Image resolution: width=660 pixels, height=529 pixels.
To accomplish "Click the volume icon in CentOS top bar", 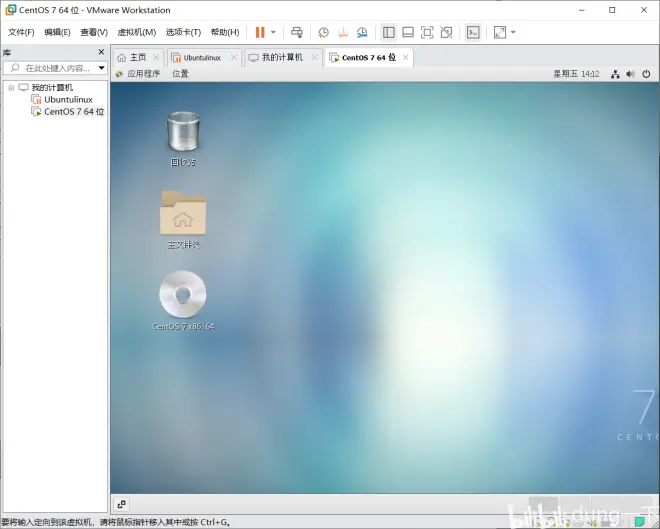I will 630,74.
